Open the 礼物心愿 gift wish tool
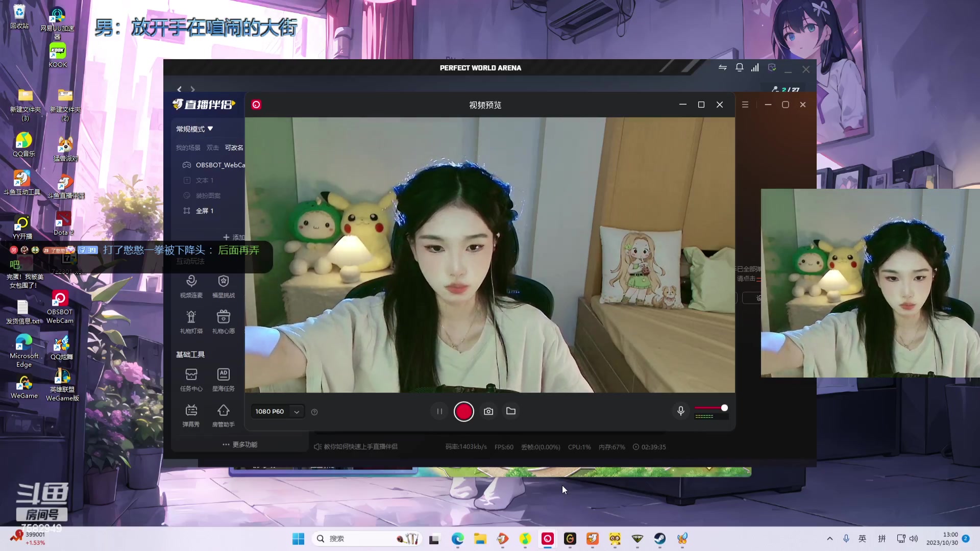This screenshot has width=980, height=551. pos(224,322)
